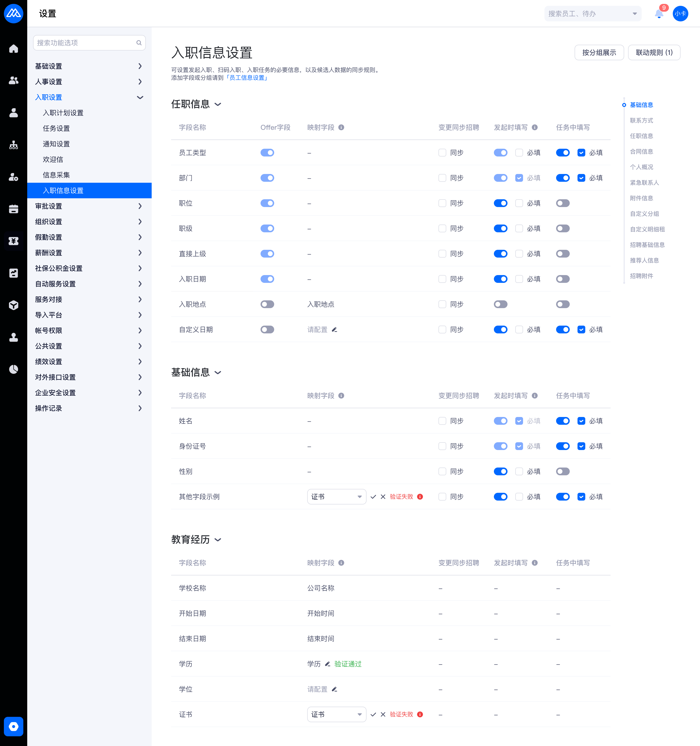Open the cube icon in left rail

point(14,305)
